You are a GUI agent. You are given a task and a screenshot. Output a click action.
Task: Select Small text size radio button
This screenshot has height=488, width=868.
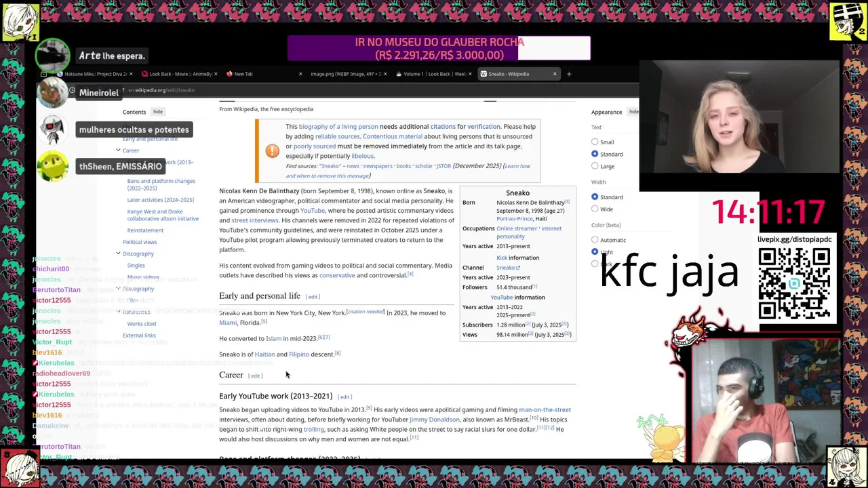[595, 142]
